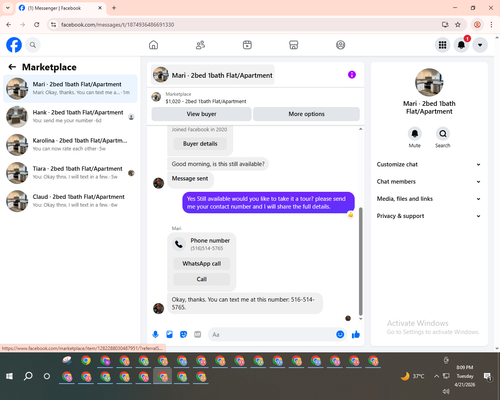The image size is (500, 400).
Task: Open Claud - 2bed 1bath conversation
Action: pos(70,201)
